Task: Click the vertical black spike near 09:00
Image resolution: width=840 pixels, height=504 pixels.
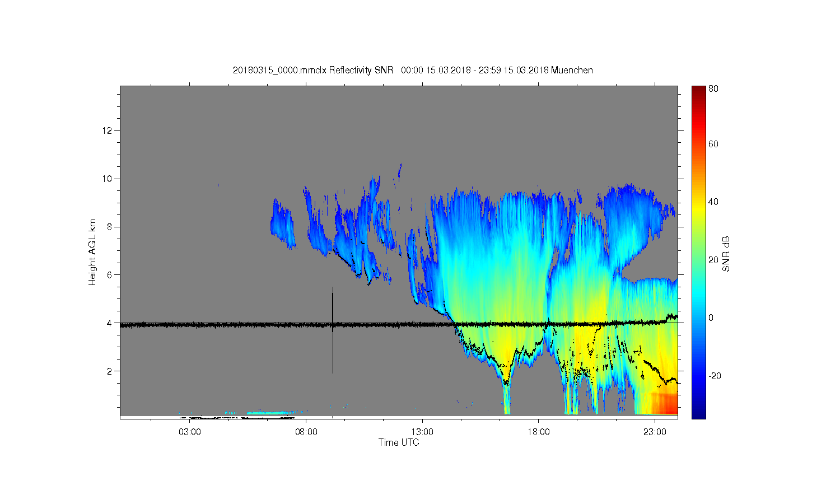Action: tap(333, 330)
